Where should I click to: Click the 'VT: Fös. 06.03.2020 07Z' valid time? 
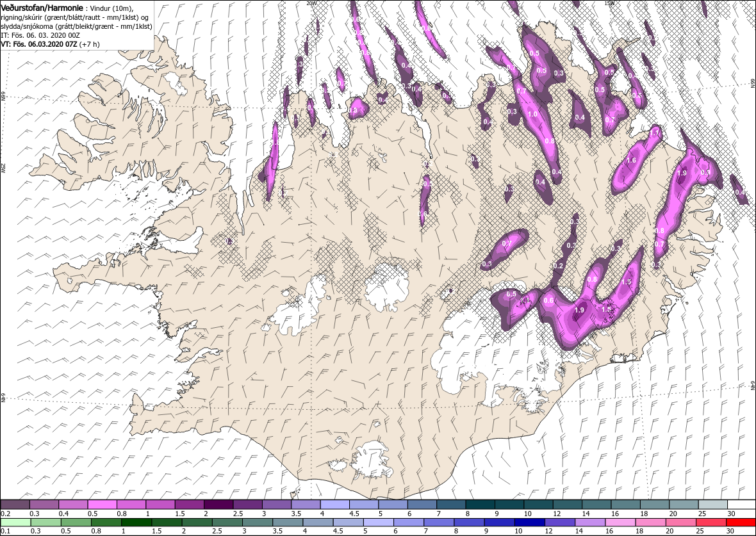point(40,44)
